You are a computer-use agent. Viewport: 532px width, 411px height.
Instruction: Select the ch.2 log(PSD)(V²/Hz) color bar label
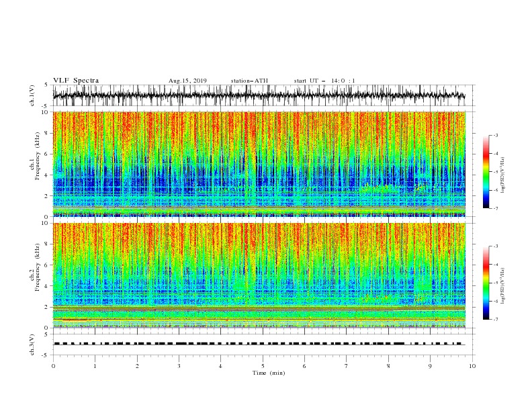point(502,286)
